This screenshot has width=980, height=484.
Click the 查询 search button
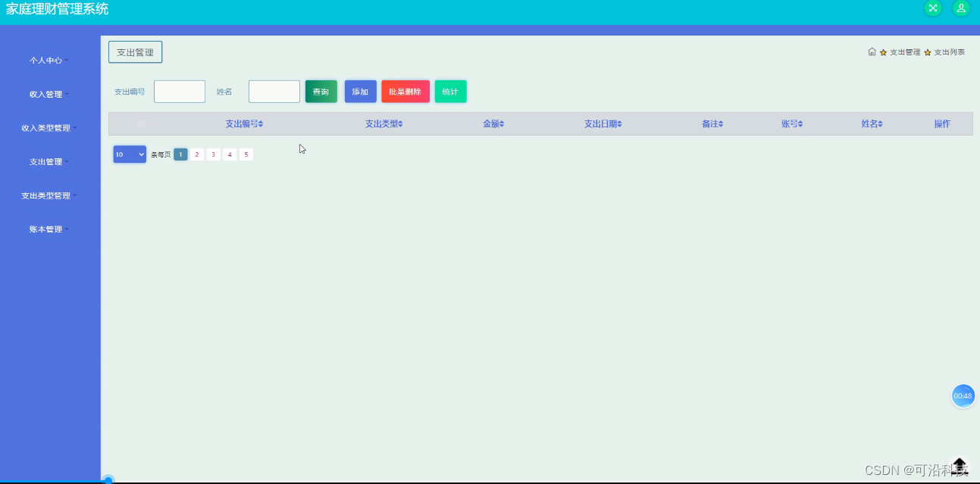pos(321,92)
